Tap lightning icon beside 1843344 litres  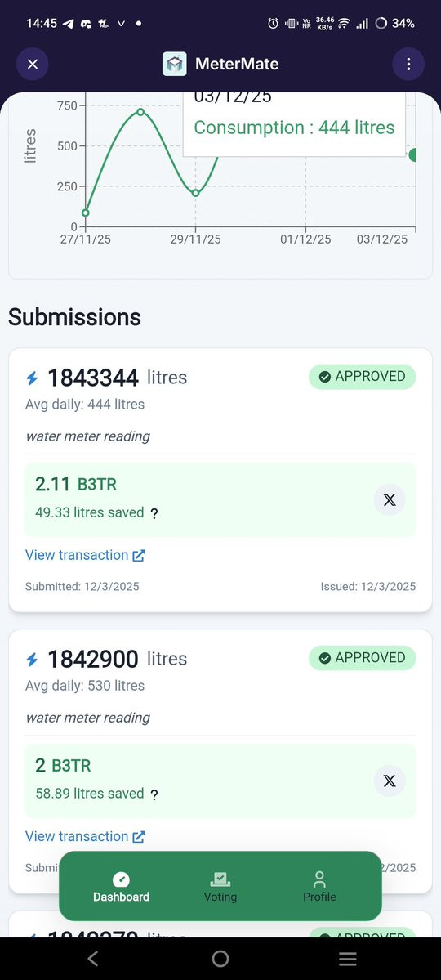click(32, 378)
